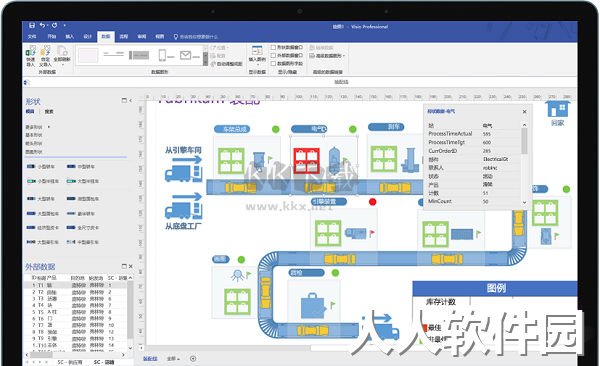Viewport: 600px width, 366px height.
Task: Open the Advanced Data Graphics (高级数据图形) dropdown
Action: (327, 56)
